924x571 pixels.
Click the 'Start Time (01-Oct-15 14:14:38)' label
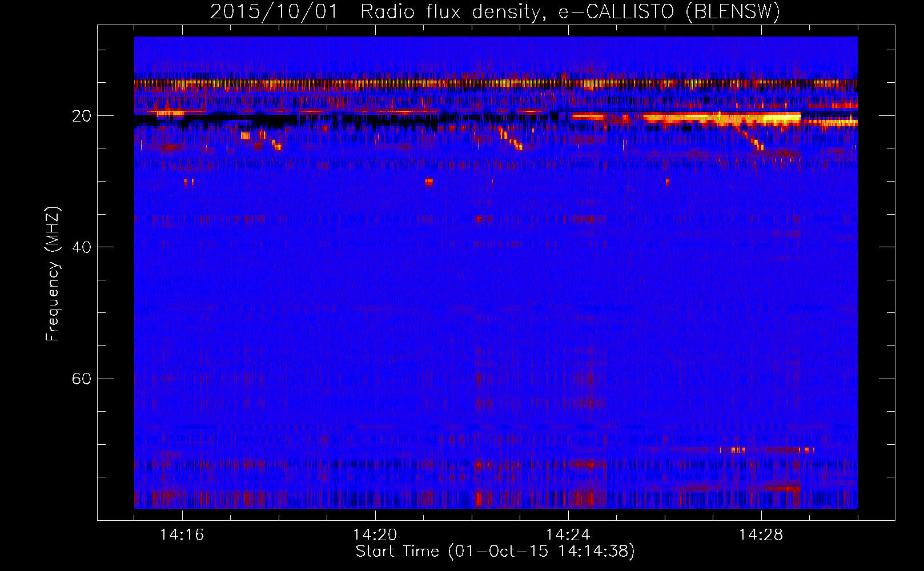[495, 552]
